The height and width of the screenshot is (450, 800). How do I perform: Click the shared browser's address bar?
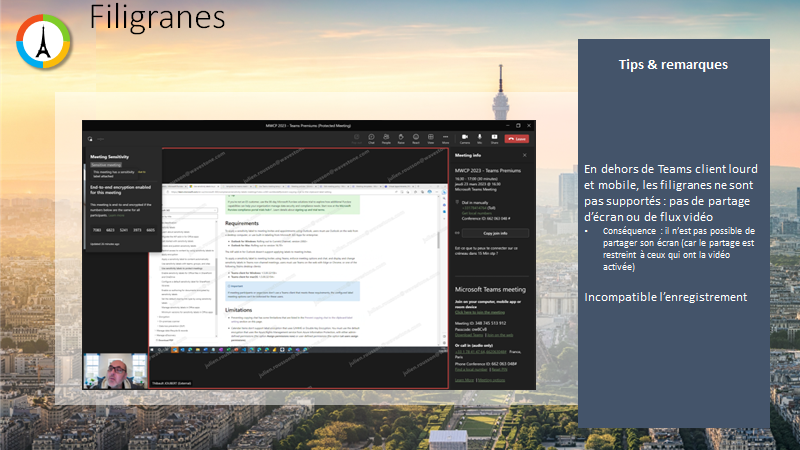point(281,192)
